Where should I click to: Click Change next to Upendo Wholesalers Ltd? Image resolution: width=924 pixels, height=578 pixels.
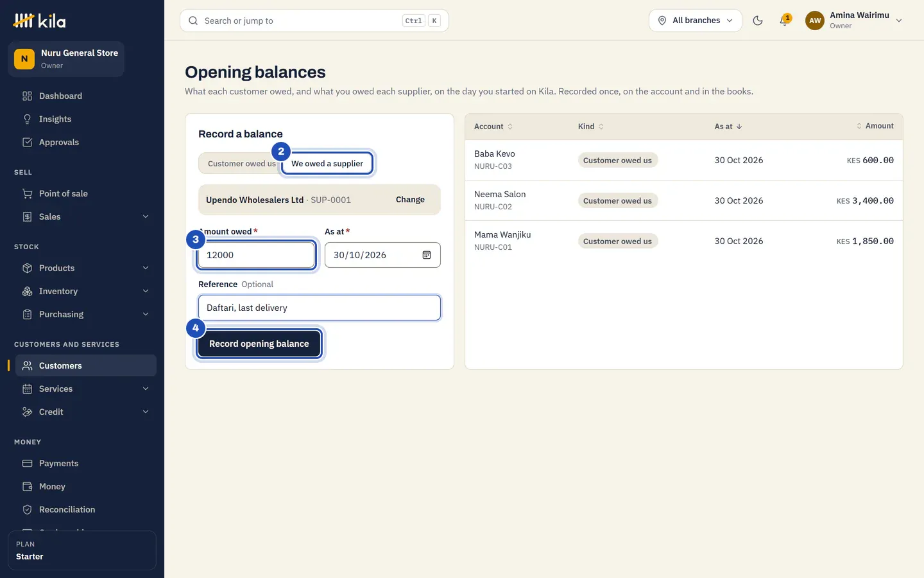[410, 200]
